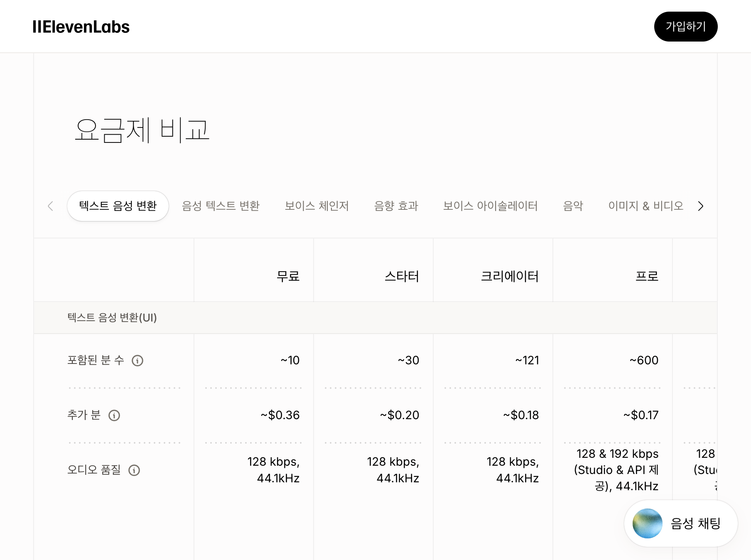Click the 추가 분 row label
The image size is (751, 560).
[84, 415]
